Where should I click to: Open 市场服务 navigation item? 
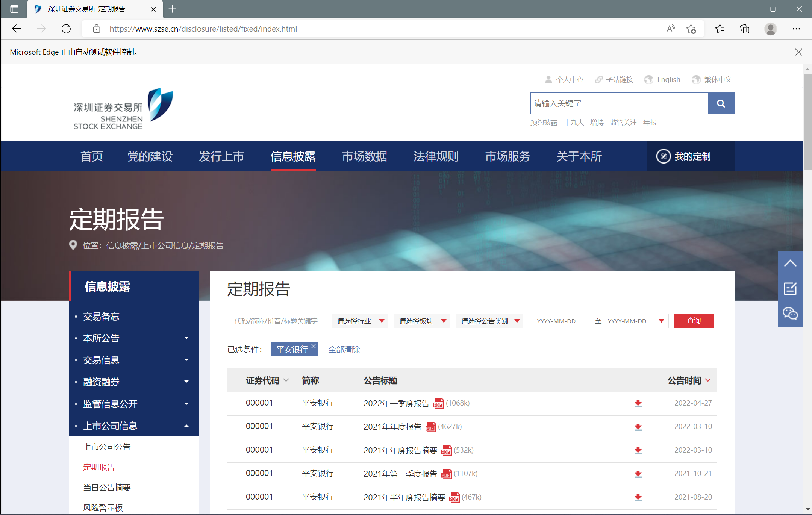point(507,156)
